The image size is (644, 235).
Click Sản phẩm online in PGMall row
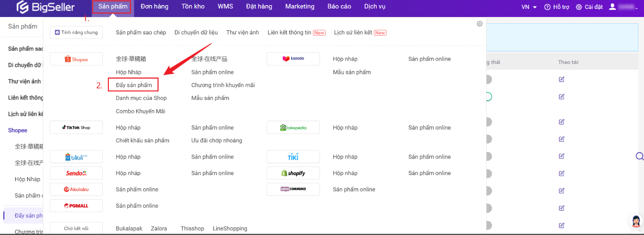137,206
